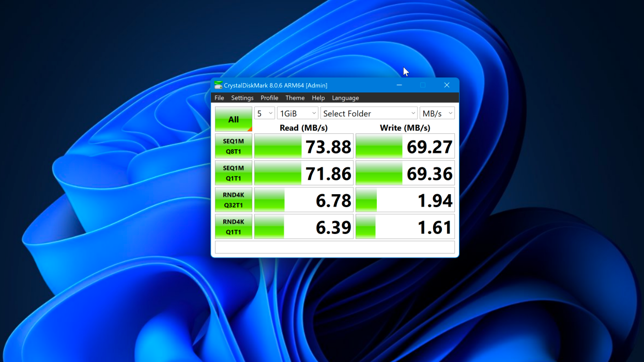Screen dimensions: 644x362
Task: Start all benchmarks with the All button
Action: [234, 119]
